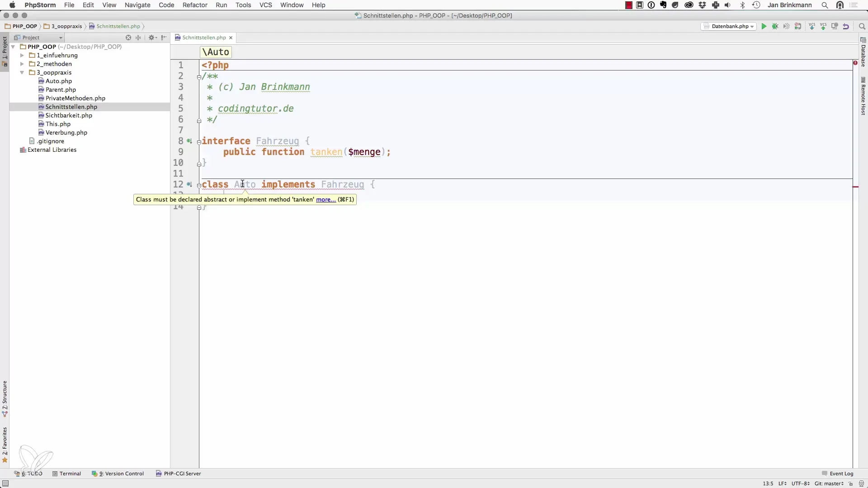Viewport: 868px width, 488px height.
Task: Toggle tool window bars icon in status bar
Action: click(5, 483)
